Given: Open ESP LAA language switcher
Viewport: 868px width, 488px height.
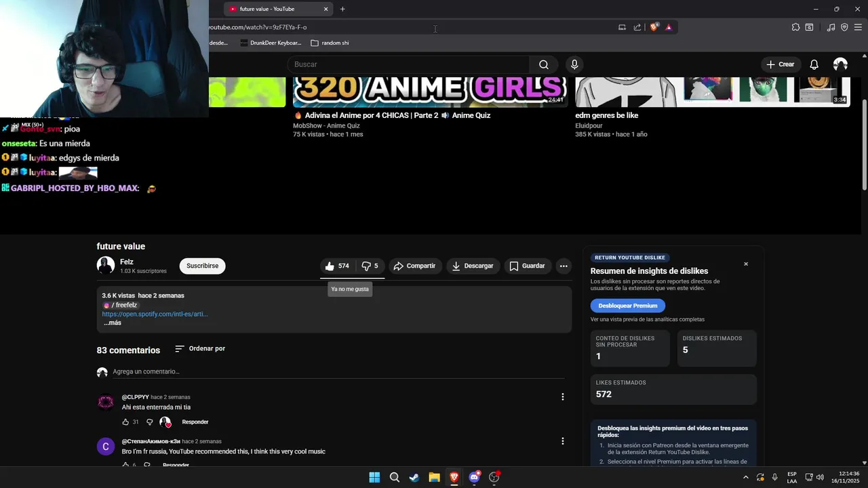Looking at the screenshot, I should [x=792, y=477].
